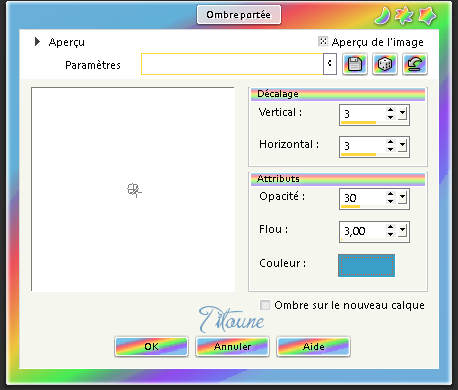Enable Ombre sur le nouveau calque checkbox
Viewport: 458px width, 390px height.
point(265,305)
